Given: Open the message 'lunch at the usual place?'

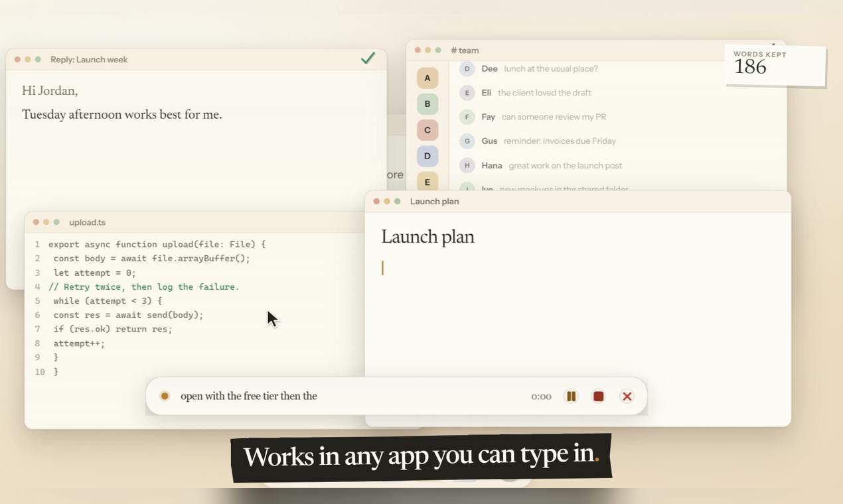Looking at the screenshot, I should 551,68.
